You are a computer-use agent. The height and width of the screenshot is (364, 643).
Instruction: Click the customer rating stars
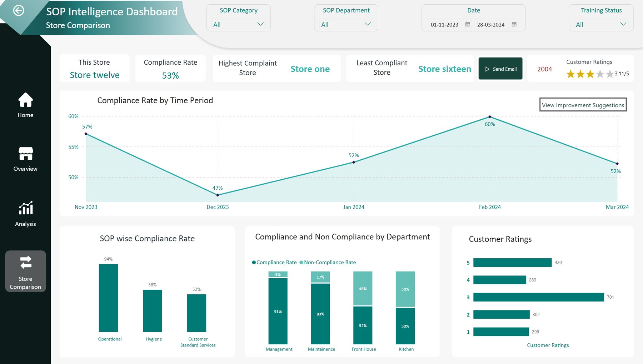[x=590, y=74]
